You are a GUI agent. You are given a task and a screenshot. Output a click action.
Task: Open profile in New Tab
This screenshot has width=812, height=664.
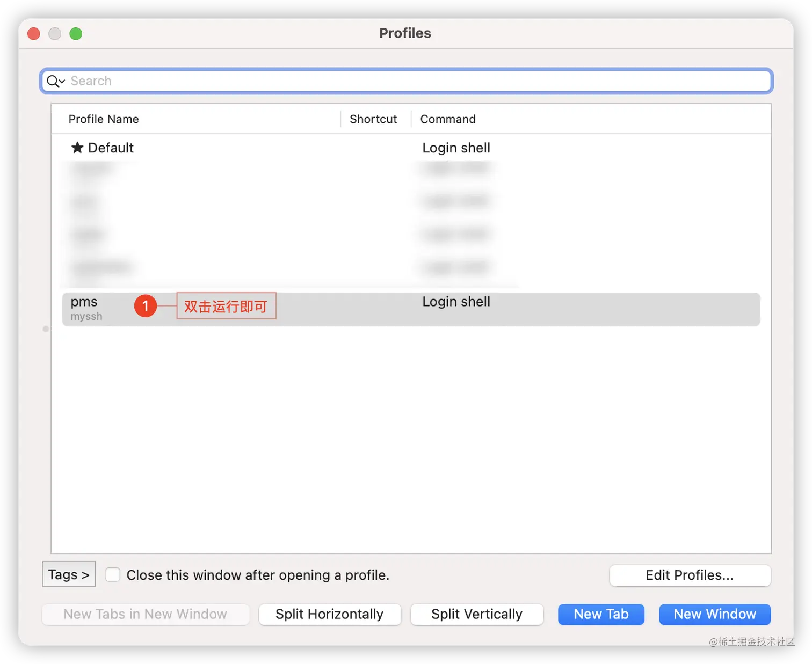pos(601,614)
